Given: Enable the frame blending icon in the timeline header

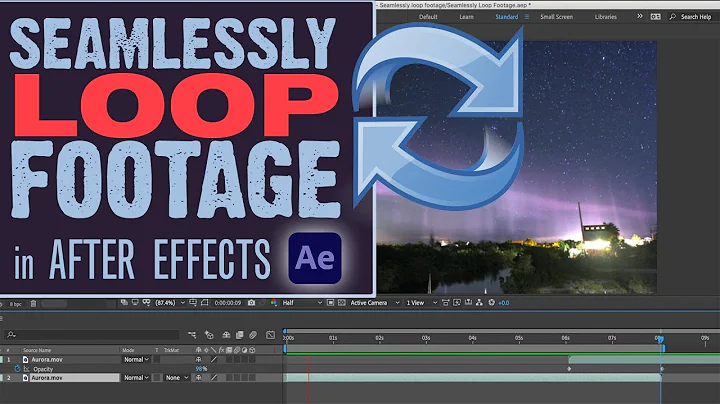Looking at the screenshot, I should (x=239, y=335).
